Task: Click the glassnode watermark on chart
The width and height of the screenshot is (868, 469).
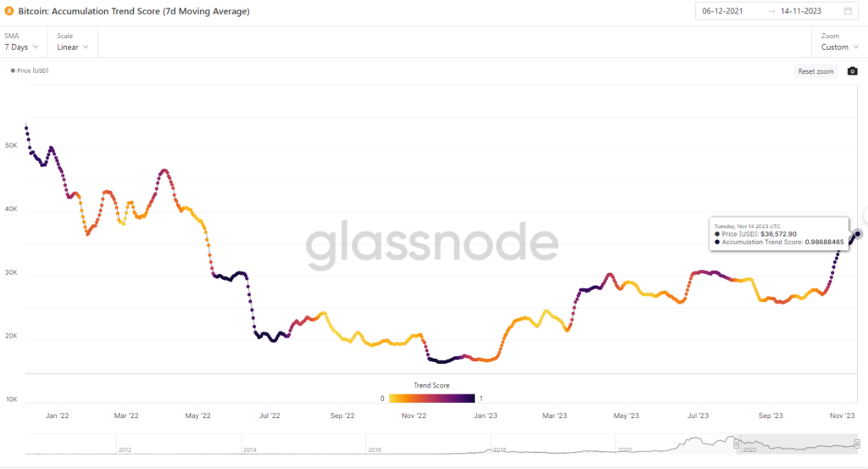Action: [431, 244]
